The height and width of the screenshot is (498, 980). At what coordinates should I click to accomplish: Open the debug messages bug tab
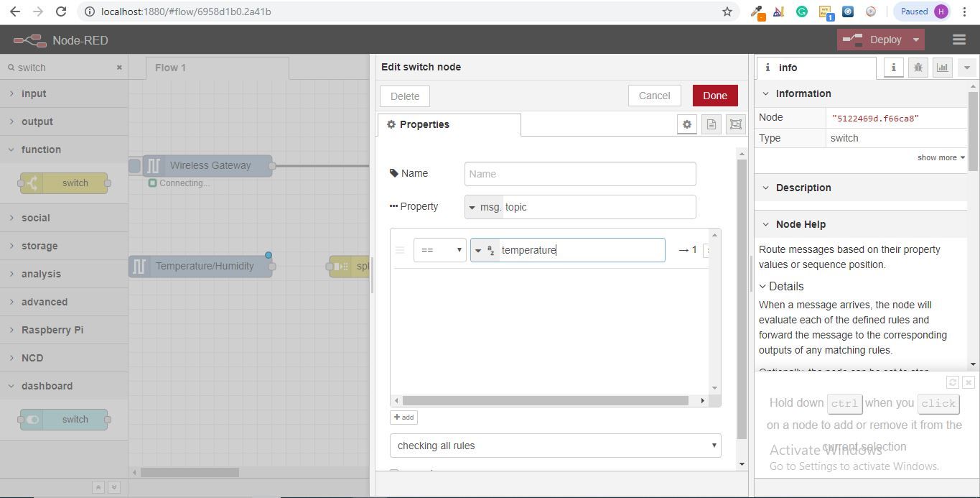918,68
